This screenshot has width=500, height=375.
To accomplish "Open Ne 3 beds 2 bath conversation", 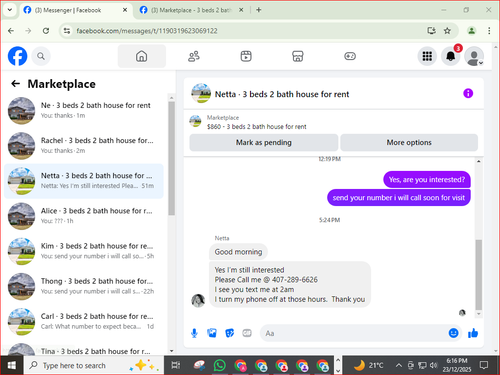I will tap(84, 110).
